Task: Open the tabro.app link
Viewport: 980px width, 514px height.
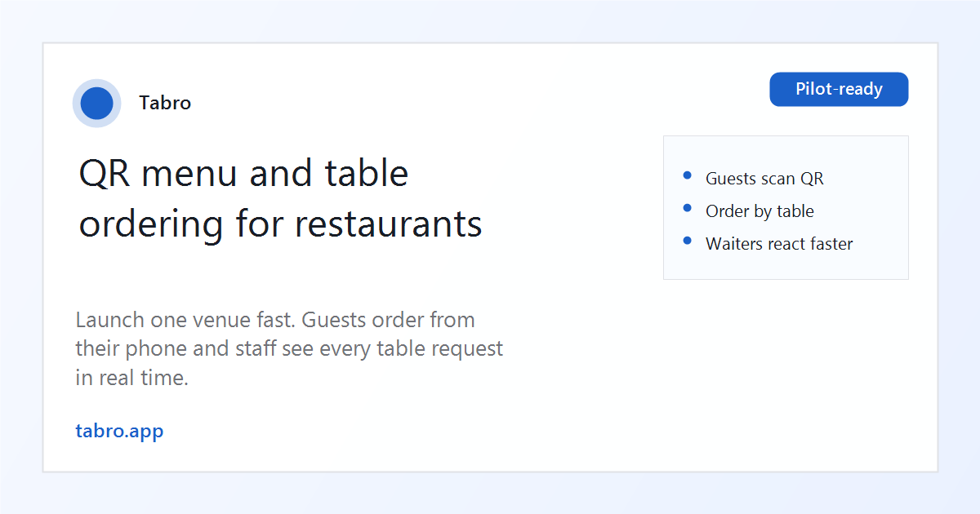Action: click(119, 431)
